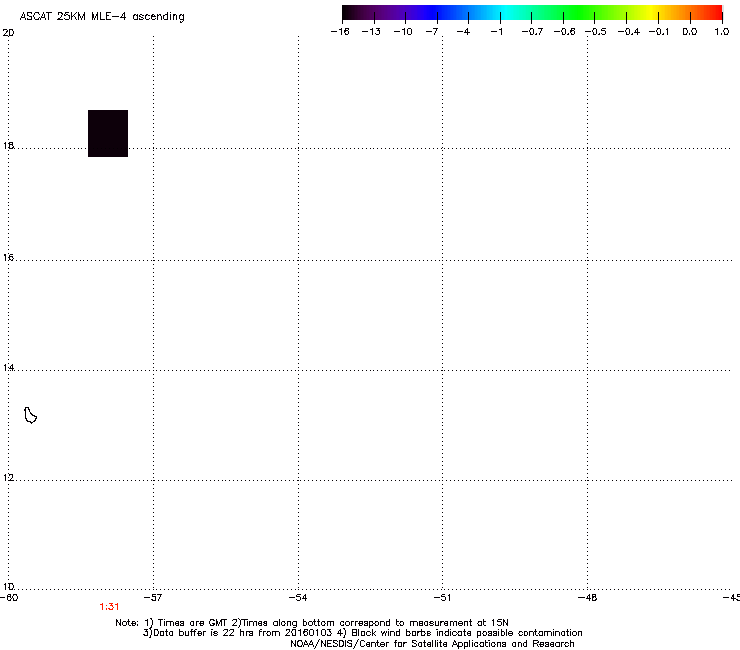Click the -0.7 color scale label
740x650 pixels.
click(532, 32)
